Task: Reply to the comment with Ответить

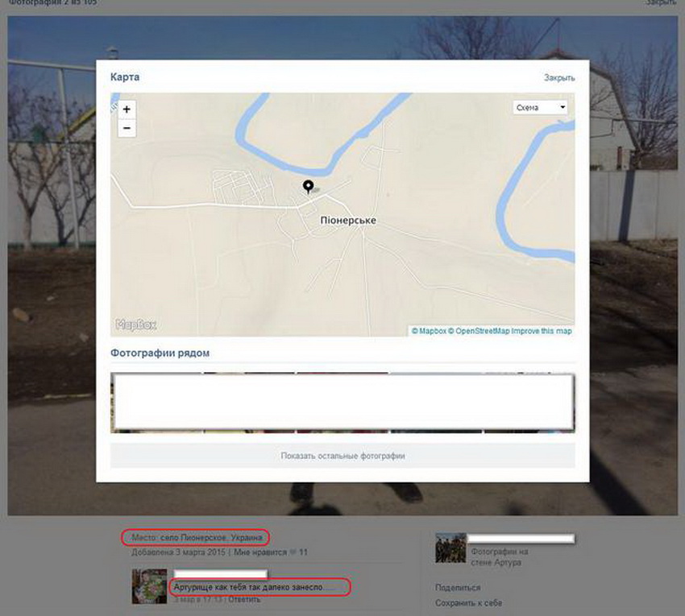Action: click(244, 599)
